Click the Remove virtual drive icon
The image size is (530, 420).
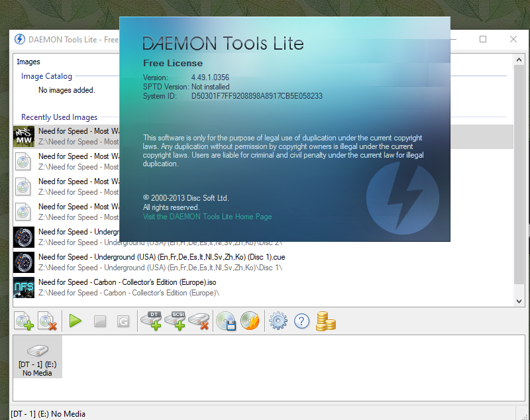click(199, 321)
